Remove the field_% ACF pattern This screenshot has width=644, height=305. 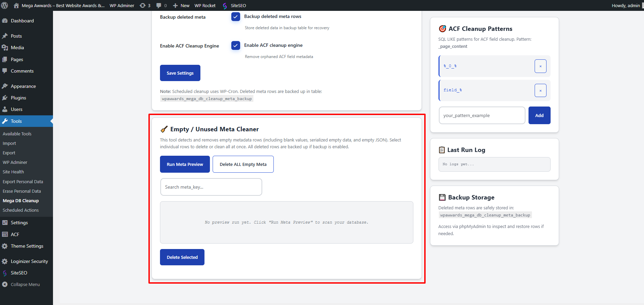[540, 90]
